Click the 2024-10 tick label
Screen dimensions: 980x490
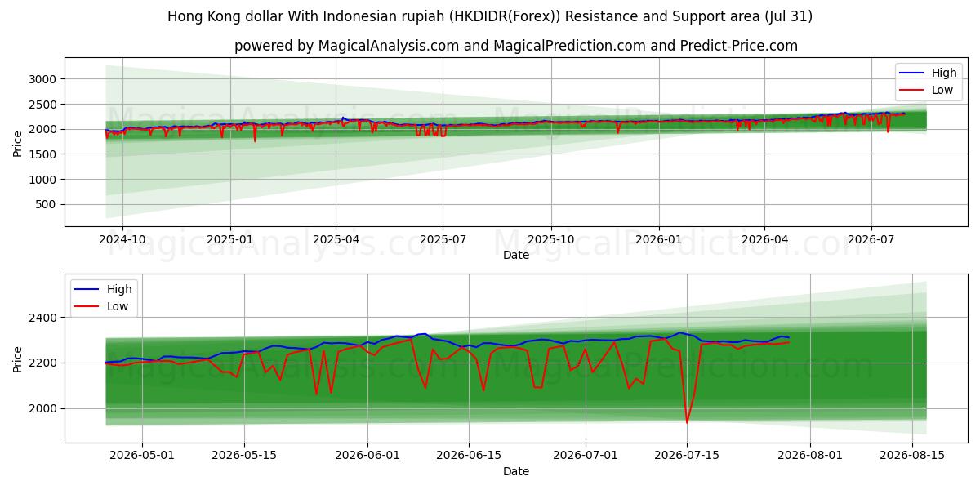click(122, 239)
